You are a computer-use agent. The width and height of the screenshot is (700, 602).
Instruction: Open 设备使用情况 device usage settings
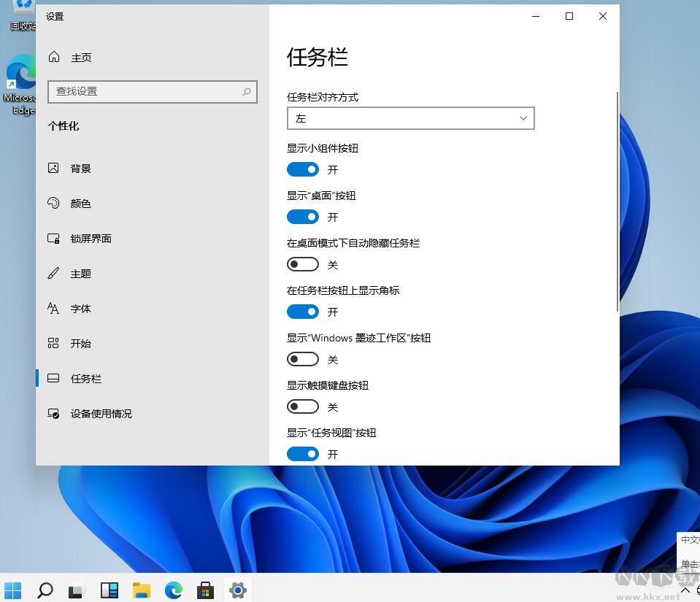coord(101,414)
